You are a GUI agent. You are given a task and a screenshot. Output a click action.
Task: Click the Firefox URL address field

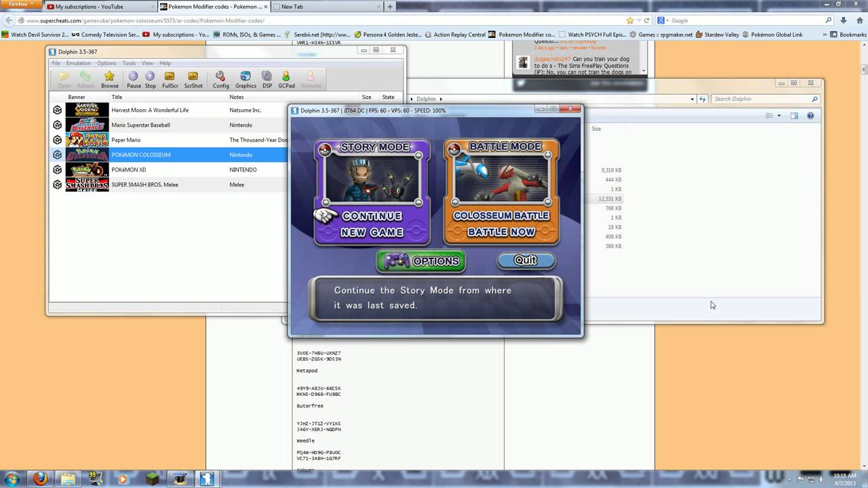[x=325, y=20]
